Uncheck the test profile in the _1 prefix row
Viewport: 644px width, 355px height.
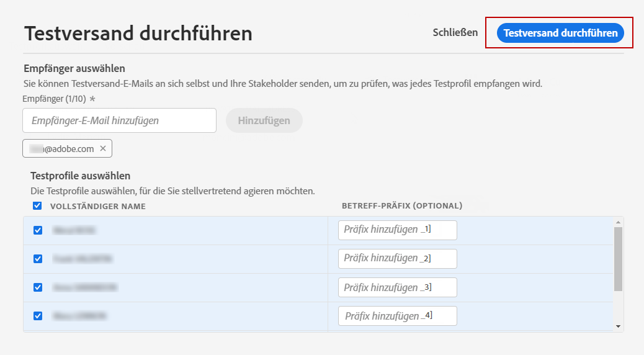tap(38, 230)
